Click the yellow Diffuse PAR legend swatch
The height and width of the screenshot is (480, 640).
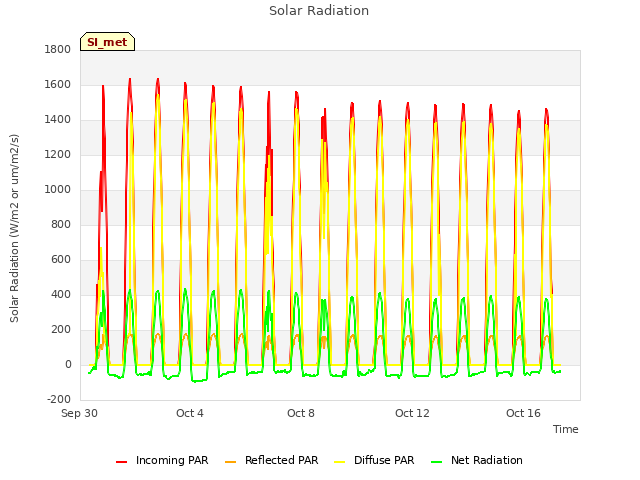340,462
